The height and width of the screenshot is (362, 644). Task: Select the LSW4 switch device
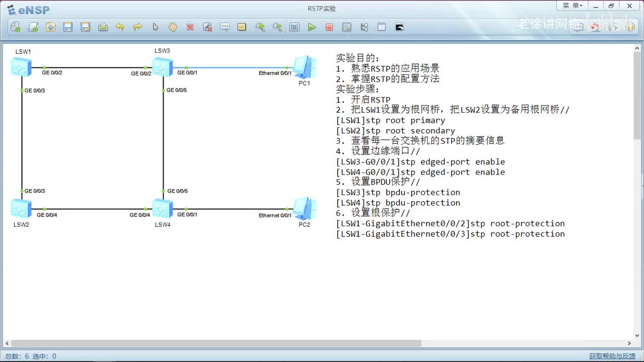tap(163, 209)
